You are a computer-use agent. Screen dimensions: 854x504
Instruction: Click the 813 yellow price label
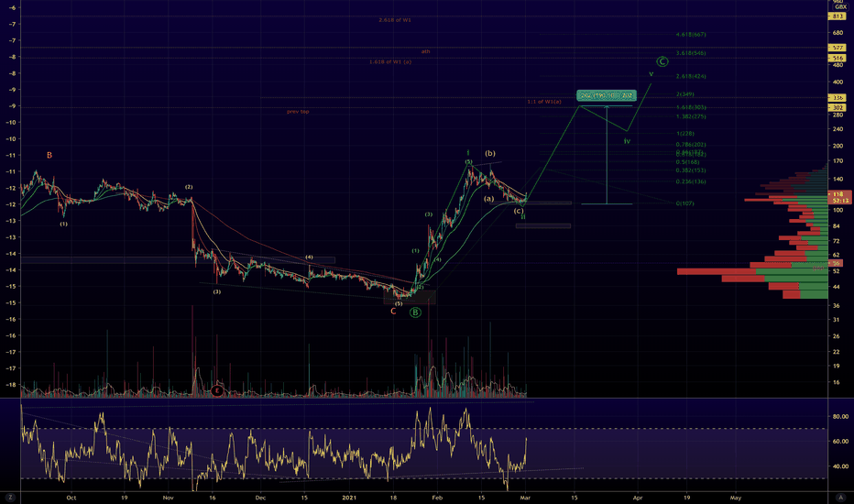tap(838, 16)
